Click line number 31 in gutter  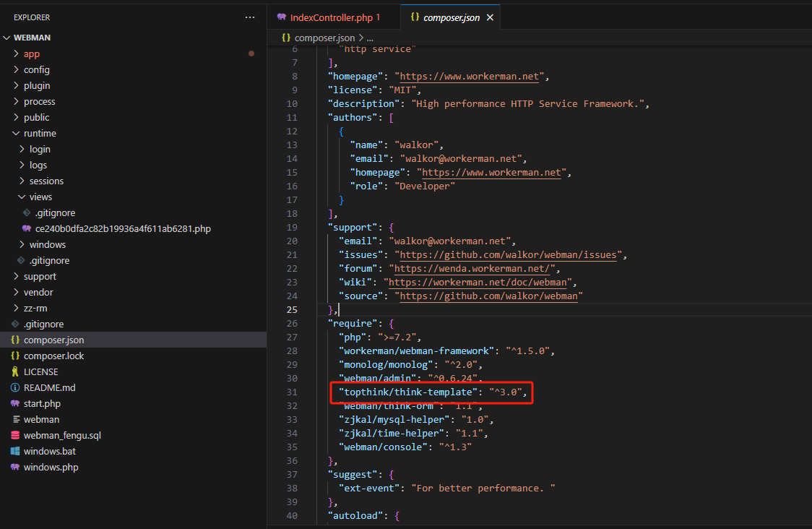point(292,392)
